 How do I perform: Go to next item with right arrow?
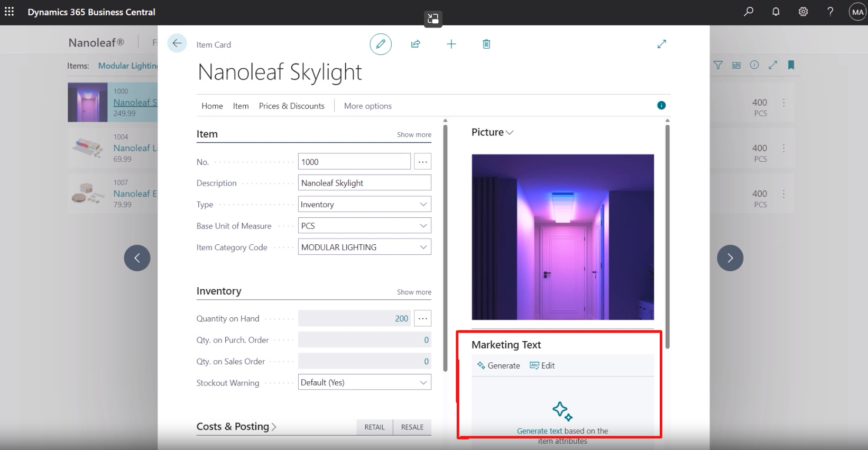730,258
